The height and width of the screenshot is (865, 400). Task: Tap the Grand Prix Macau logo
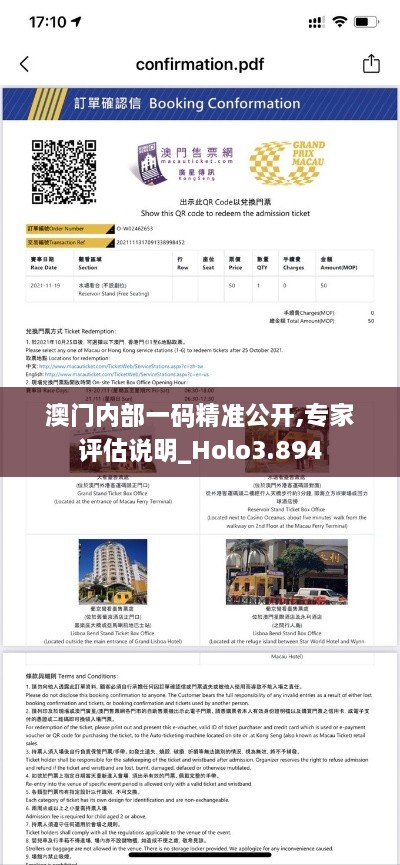point(287,162)
